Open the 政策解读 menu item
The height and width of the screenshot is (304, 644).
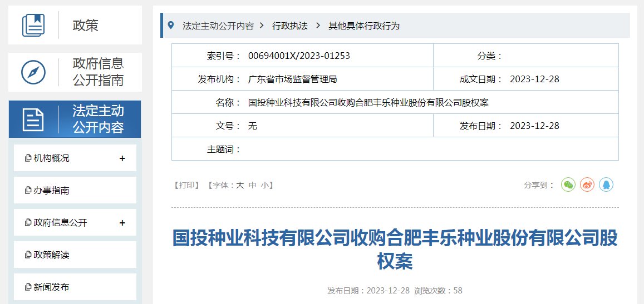coord(75,255)
